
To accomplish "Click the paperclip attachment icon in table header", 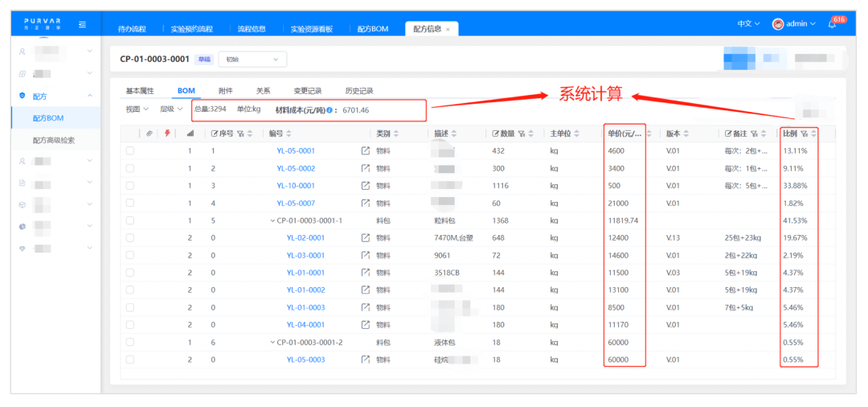I will (x=149, y=134).
